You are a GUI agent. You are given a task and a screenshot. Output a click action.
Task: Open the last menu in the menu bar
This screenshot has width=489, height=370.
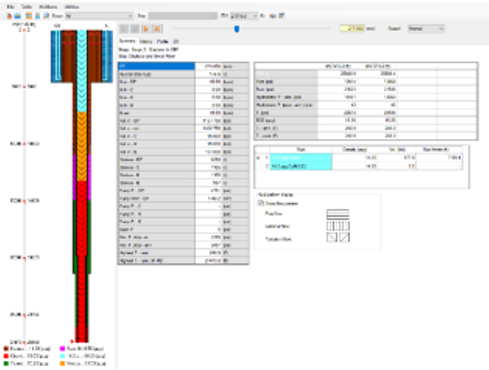pos(72,7)
